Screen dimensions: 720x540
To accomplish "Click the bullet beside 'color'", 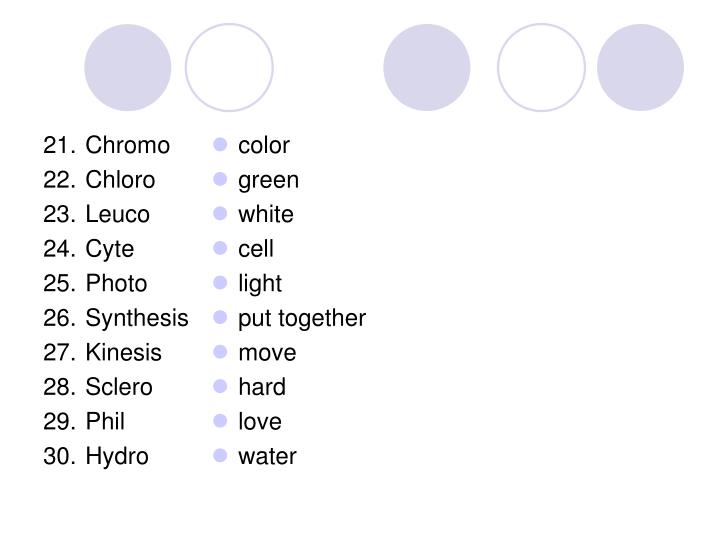I will [x=220, y=145].
